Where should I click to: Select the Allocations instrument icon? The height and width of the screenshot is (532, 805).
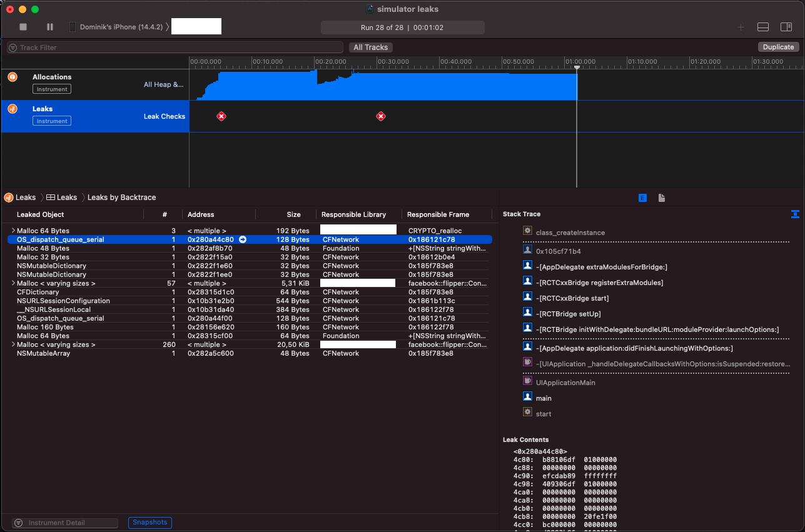[13, 77]
